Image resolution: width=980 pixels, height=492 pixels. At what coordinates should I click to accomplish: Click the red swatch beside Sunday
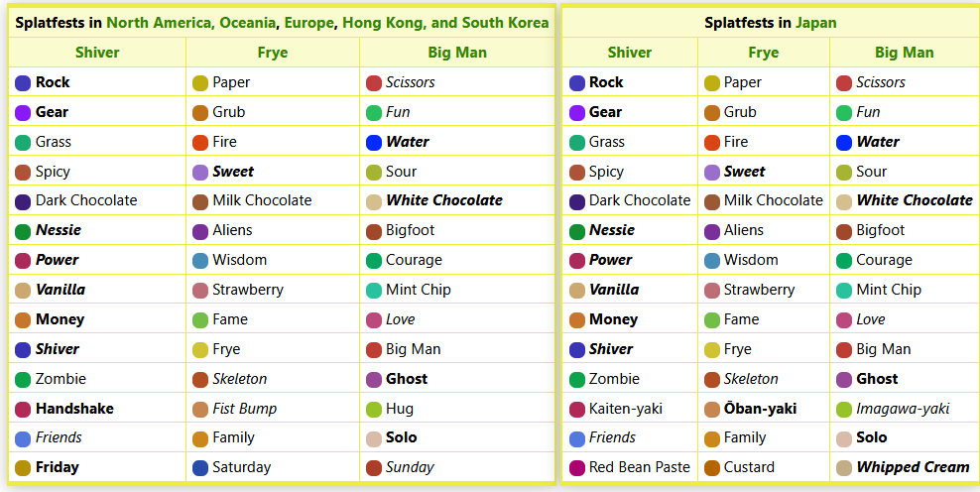click(x=374, y=467)
